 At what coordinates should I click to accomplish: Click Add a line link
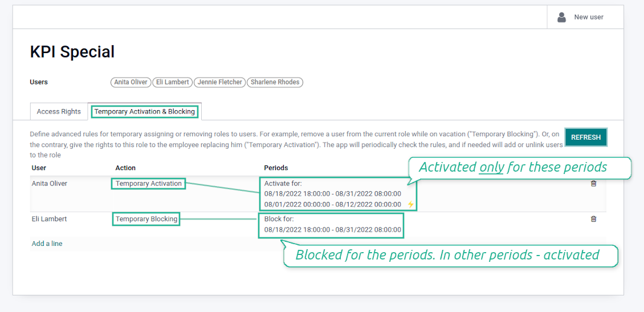(47, 244)
